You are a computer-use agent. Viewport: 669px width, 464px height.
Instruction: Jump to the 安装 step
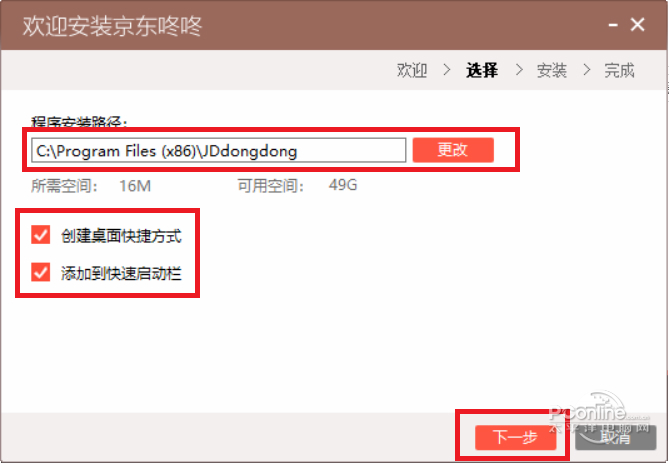point(551,70)
